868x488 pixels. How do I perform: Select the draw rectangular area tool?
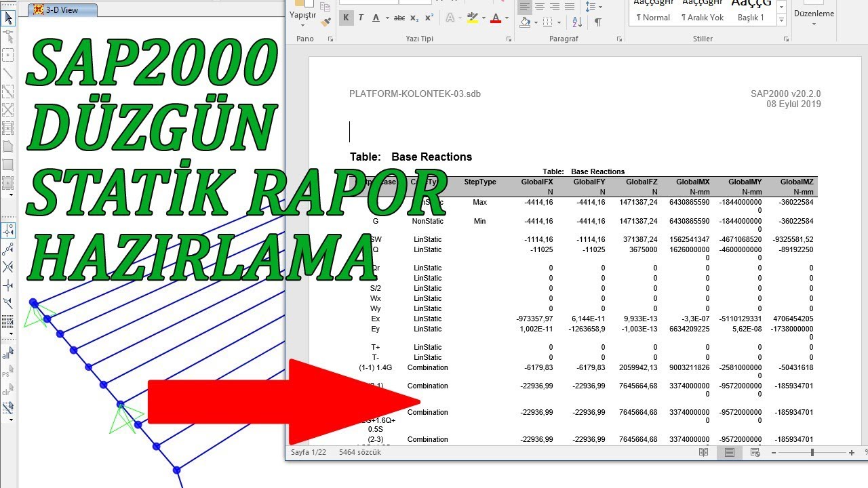(8, 165)
